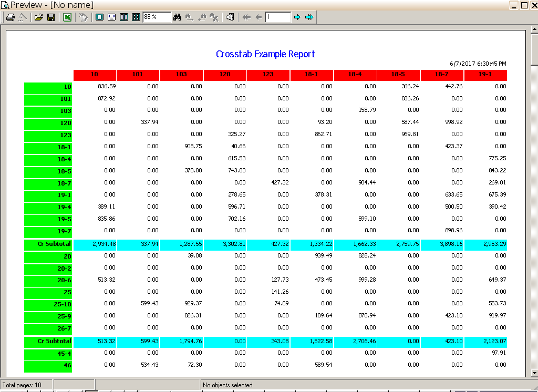The image size is (538, 392).
Task: Click the grayed wand icon beside Print
Action: pyautogui.click(x=23, y=17)
